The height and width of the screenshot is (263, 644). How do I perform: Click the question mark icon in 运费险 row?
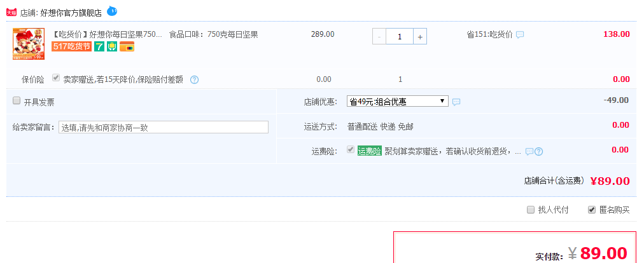[538, 151]
